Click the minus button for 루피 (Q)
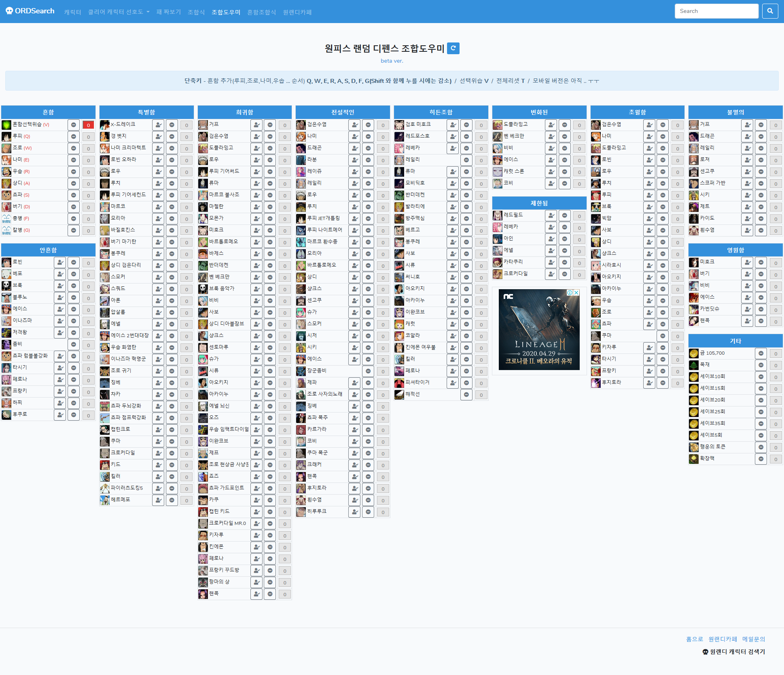The image size is (784, 675). coord(74,137)
